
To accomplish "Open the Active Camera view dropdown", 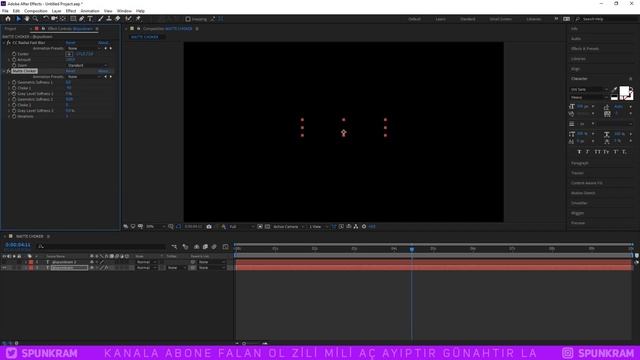I will 288,227.
